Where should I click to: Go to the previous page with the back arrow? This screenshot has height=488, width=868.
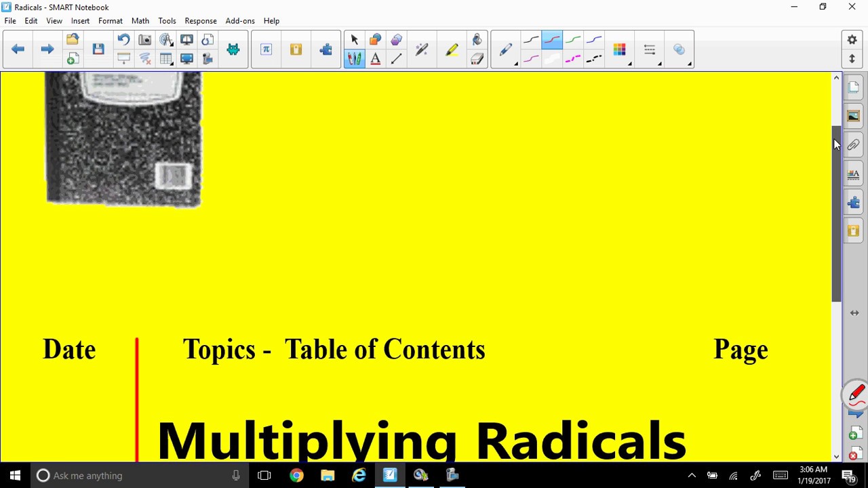(18, 49)
